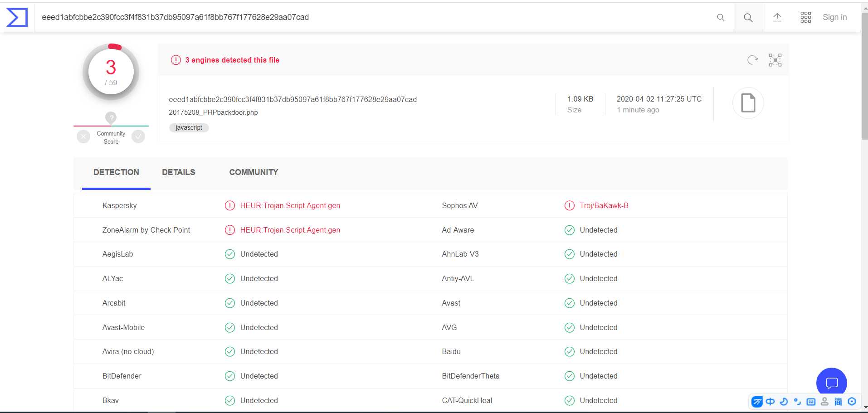
Task: Click the community score question mark
Action: point(111,118)
